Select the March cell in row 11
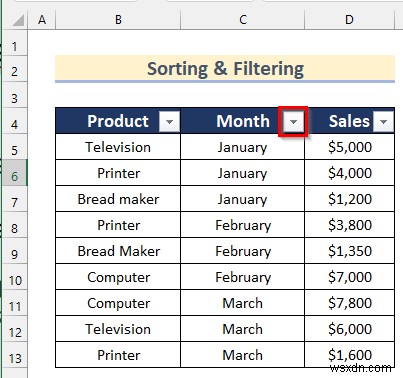403x378 pixels. pyautogui.click(x=243, y=303)
